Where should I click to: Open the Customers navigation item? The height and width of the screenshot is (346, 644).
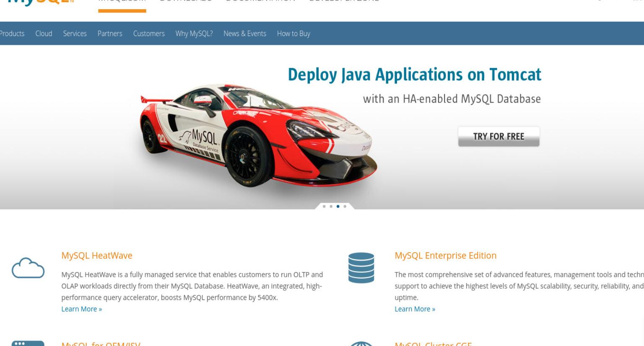pyautogui.click(x=149, y=34)
